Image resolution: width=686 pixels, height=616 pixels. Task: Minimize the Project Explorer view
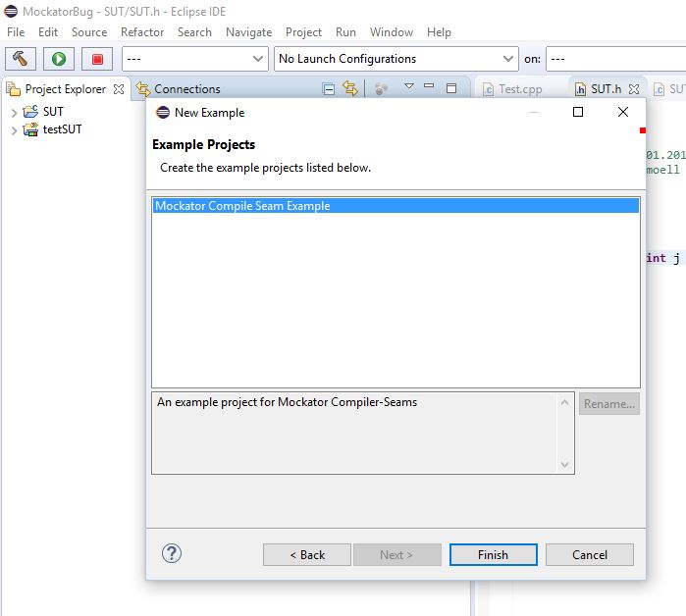(x=429, y=85)
